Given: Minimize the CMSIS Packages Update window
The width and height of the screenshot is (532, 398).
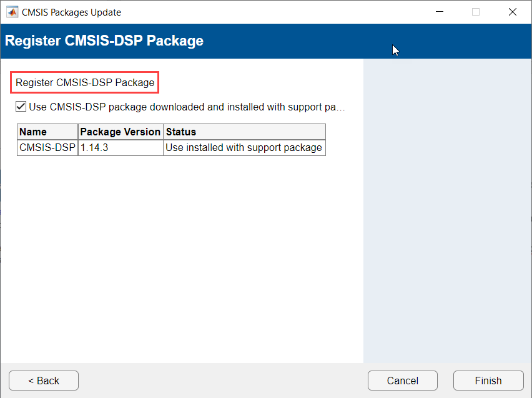Looking at the screenshot, I should click(439, 12).
